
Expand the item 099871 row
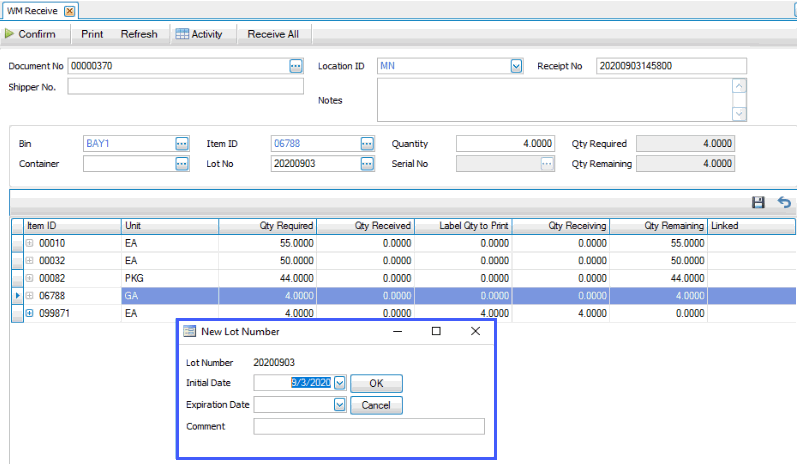coord(29,314)
